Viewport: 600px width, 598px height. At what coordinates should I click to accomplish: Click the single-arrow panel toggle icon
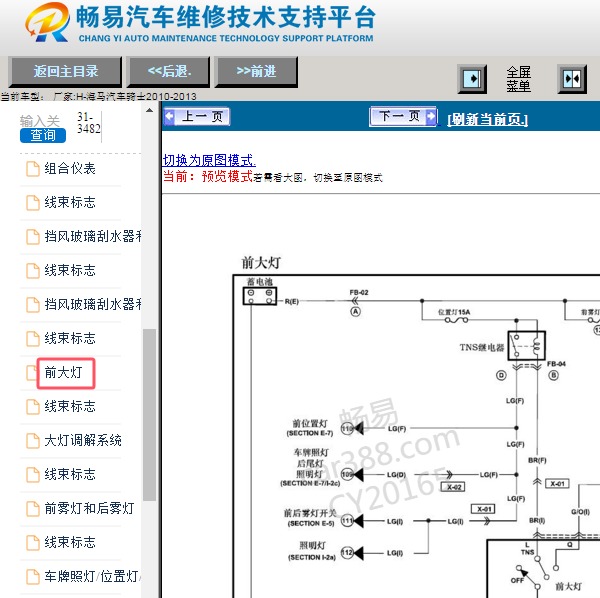coord(472,79)
